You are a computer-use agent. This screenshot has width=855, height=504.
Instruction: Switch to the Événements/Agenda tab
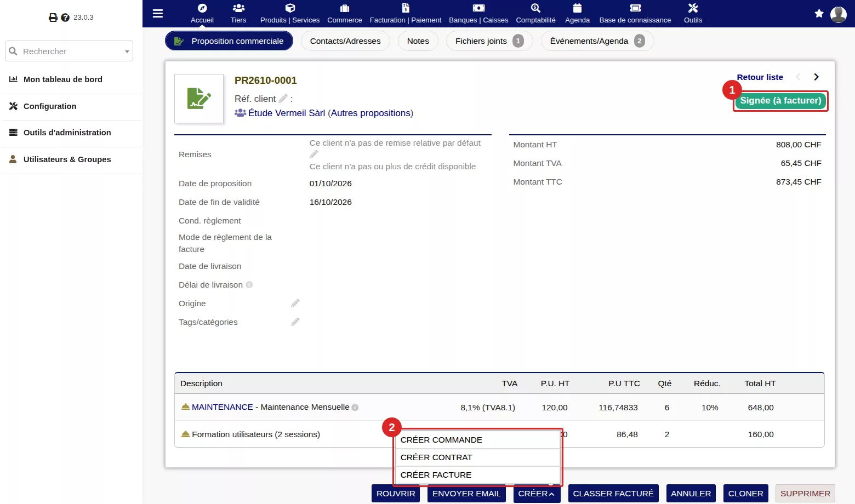tap(597, 41)
